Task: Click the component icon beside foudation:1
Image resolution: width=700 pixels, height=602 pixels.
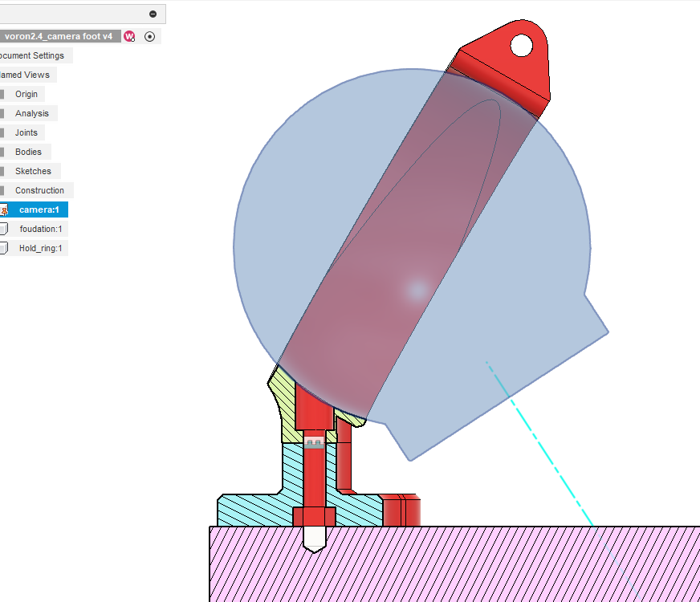Action: (3, 229)
